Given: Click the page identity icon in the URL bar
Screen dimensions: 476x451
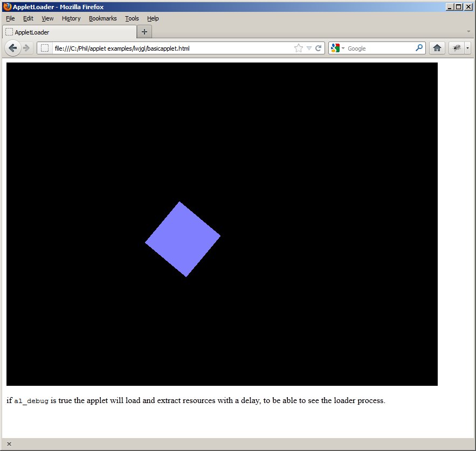Looking at the screenshot, I should 45,48.
